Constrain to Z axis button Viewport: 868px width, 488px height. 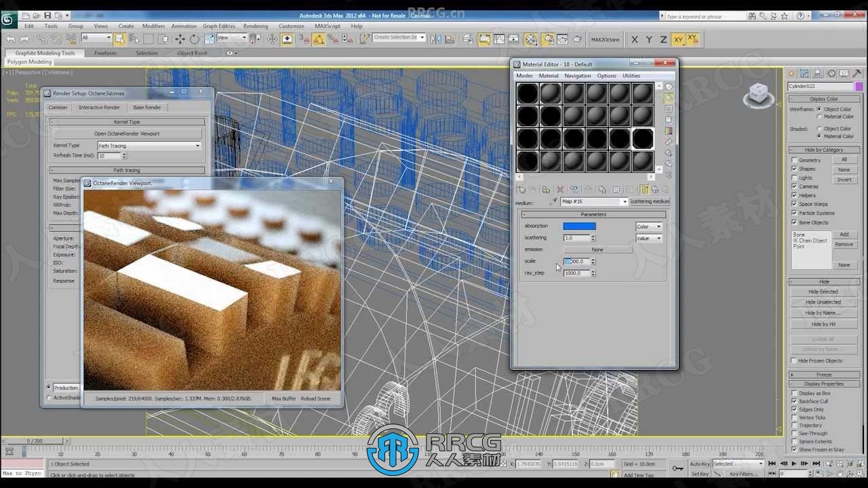click(663, 39)
